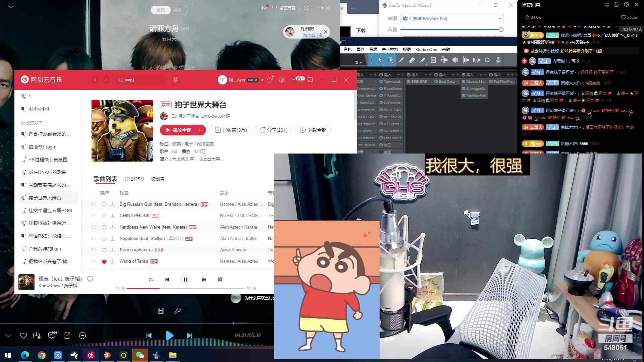644x362 pixels.
Task: Select the Split (knife) tool in Studio One
Action: click(401, 60)
